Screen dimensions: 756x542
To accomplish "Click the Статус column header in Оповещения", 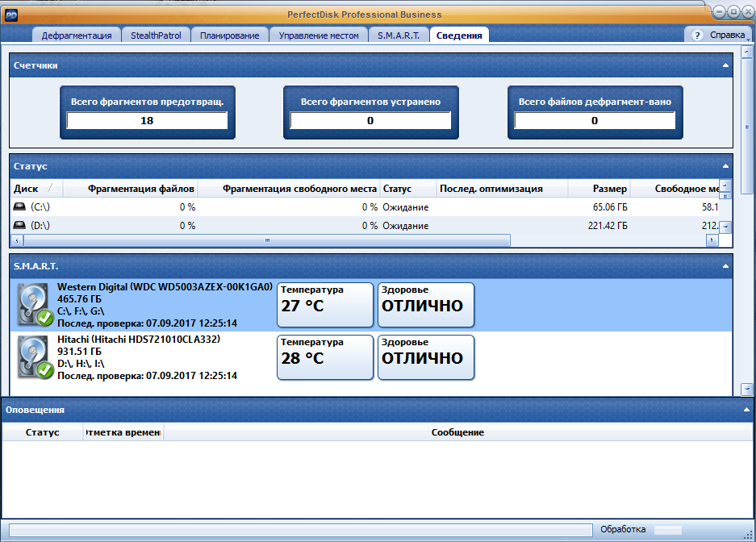I will point(43,432).
